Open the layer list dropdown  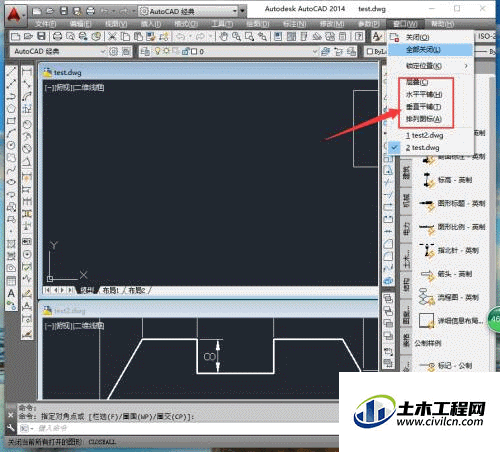point(315,51)
